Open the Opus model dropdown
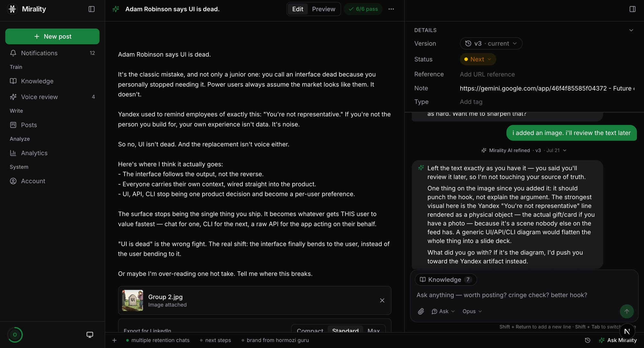The image size is (644, 348). (x=472, y=311)
